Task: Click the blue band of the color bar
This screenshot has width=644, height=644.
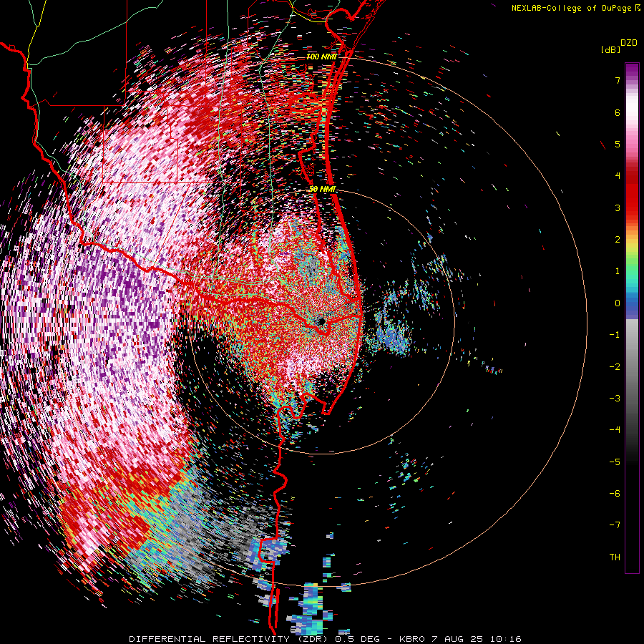Action: click(632, 306)
